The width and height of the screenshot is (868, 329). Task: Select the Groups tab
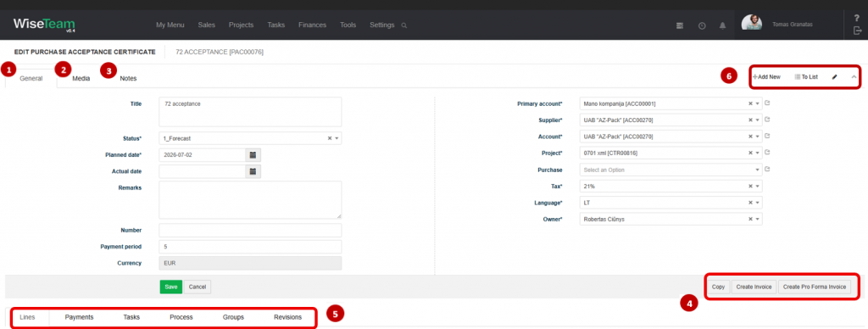tap(233, 317)
